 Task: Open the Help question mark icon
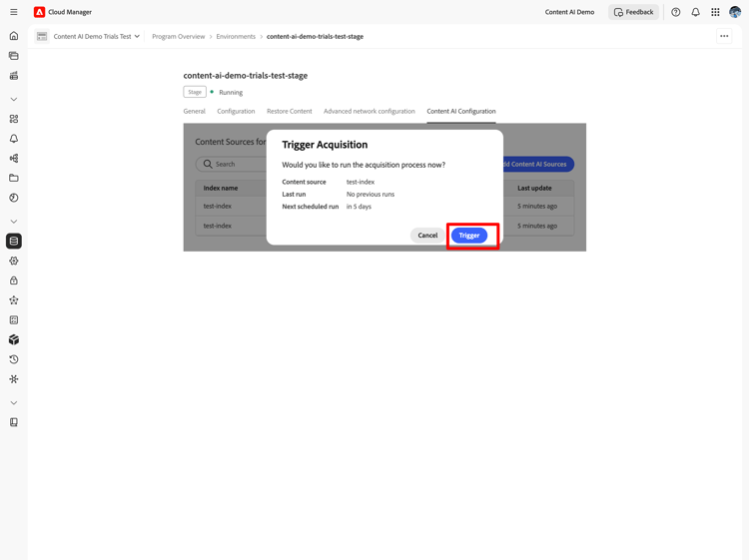tap(675, 12)
